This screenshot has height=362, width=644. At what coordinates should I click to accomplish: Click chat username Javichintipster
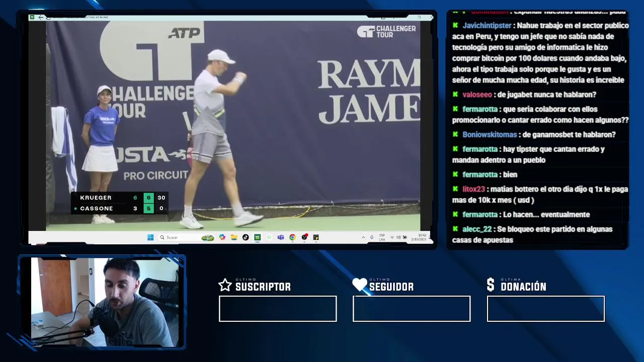point(487,26)
